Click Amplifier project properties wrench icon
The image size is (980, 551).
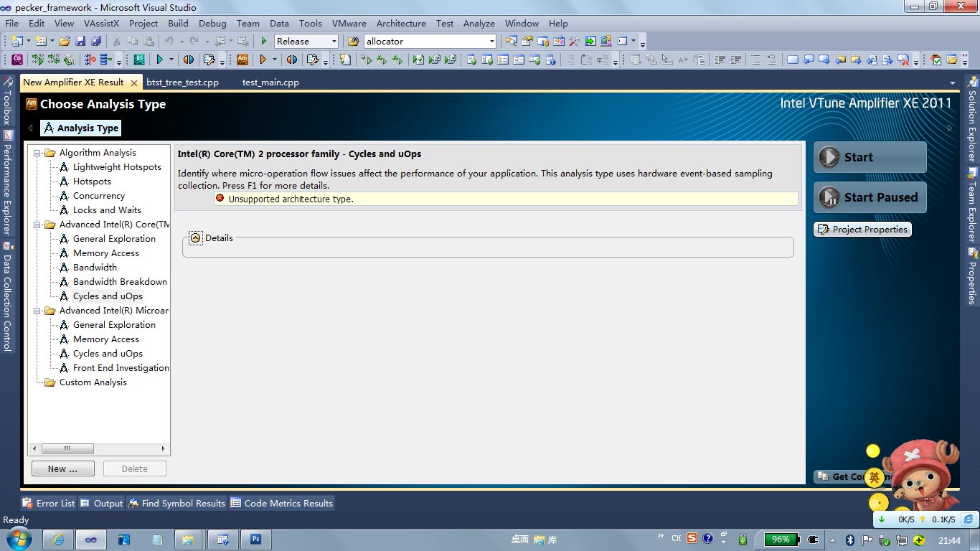point(313,60)
